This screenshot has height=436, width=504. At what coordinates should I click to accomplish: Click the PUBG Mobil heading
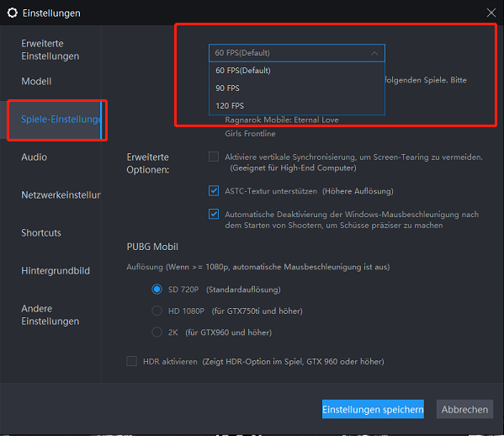coord(152,247)
